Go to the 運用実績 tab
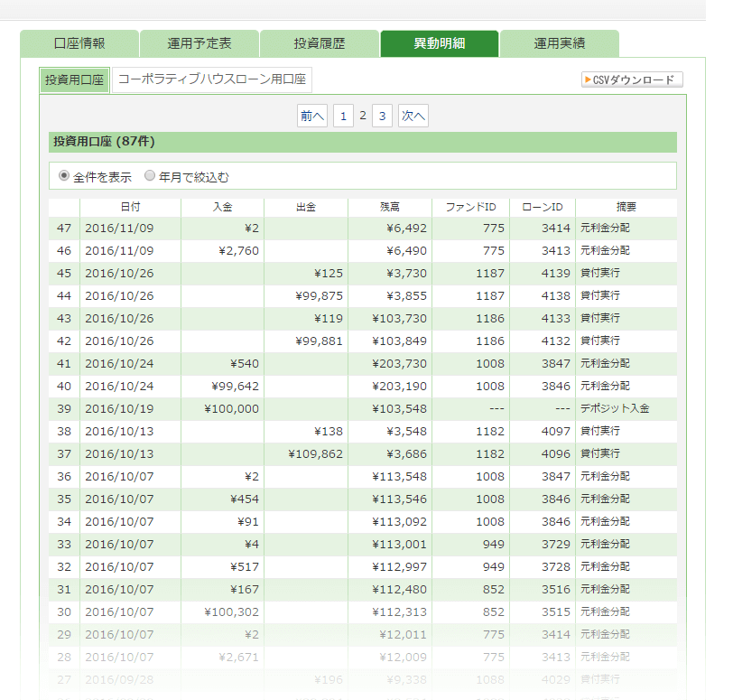This screenshot has width=733, height=700. pos(560,43)
